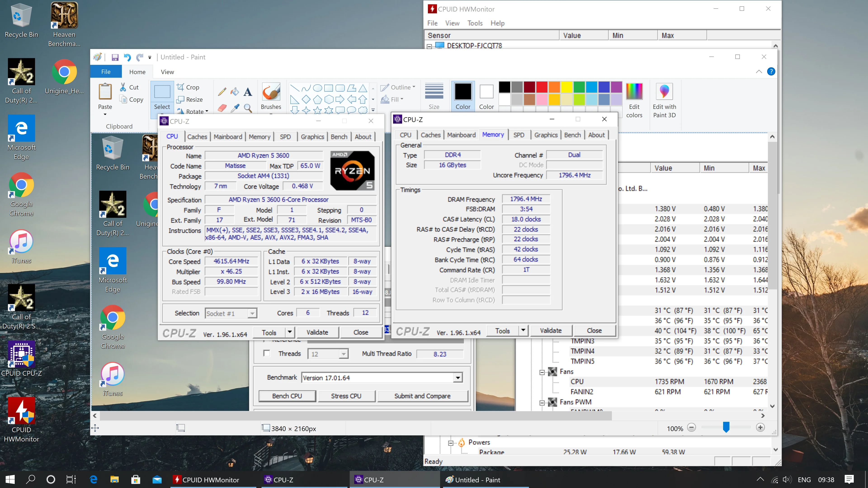This screenshot has height=488, width=868.
Task: Open the Tools dropdown arrow in Memory CPU-Z window
Action: [523, 330]
